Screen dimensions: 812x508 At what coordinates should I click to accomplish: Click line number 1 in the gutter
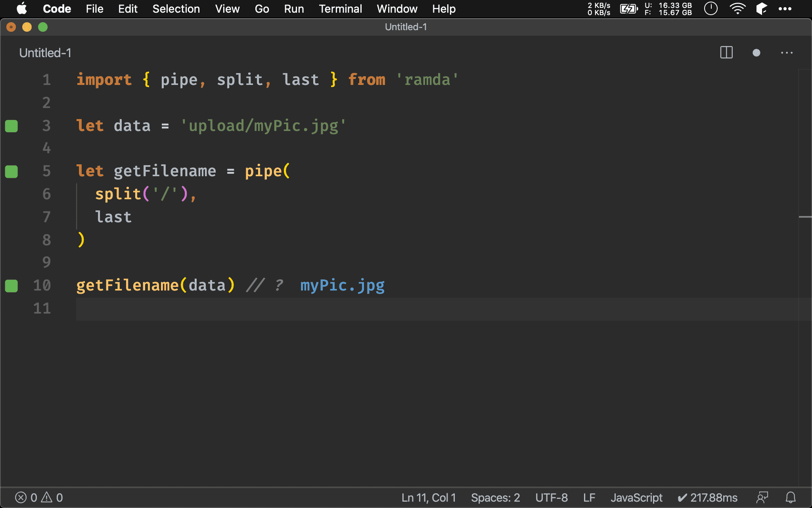click(x=46, y=80)
